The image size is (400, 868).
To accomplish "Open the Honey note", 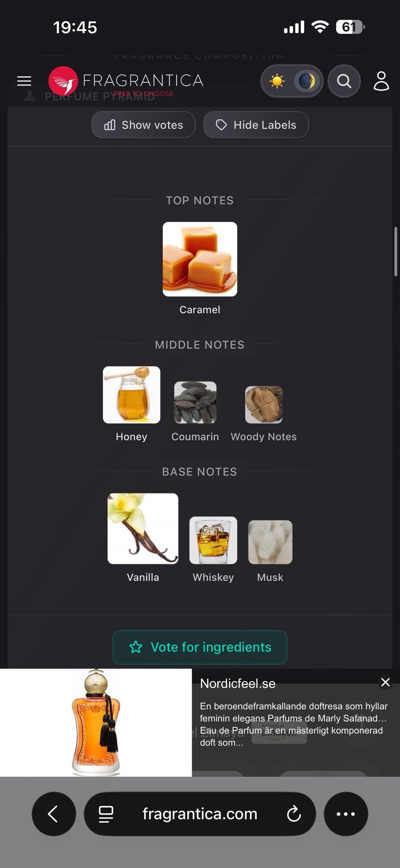I will coord(132,395).
